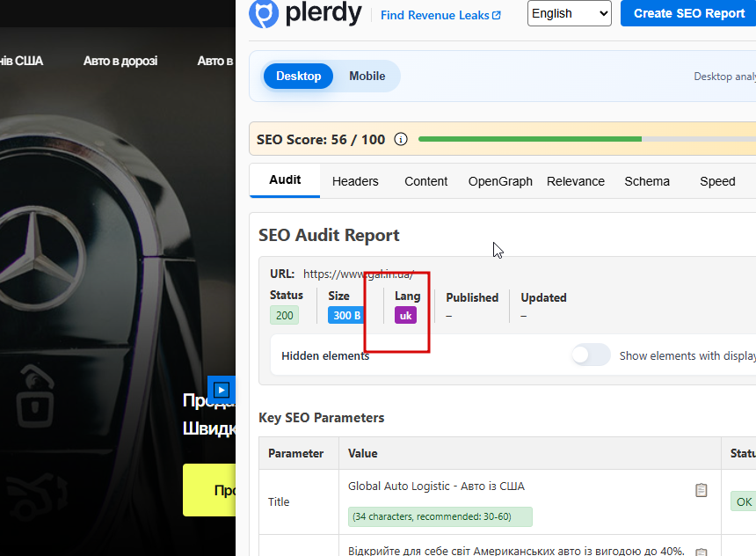Switch to the Headers tab

[x=355, y=181]
